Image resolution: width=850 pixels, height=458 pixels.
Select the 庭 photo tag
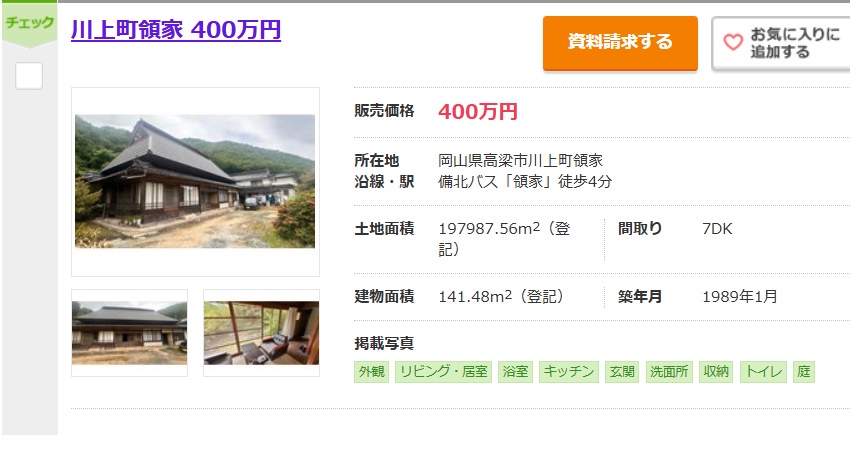(803, 372)
